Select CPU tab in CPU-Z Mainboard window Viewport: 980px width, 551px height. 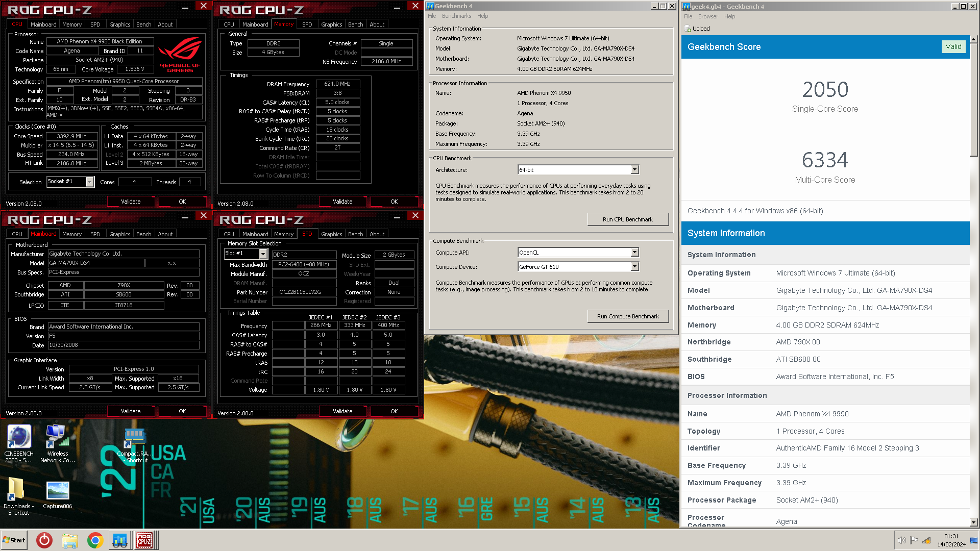coord(17,234)
